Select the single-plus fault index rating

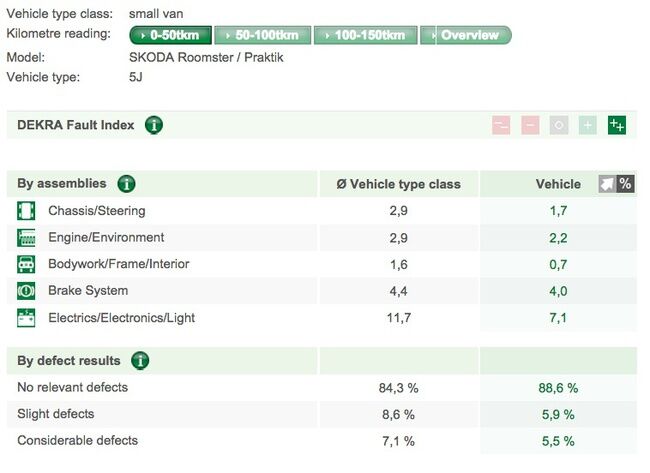point(588,125)
